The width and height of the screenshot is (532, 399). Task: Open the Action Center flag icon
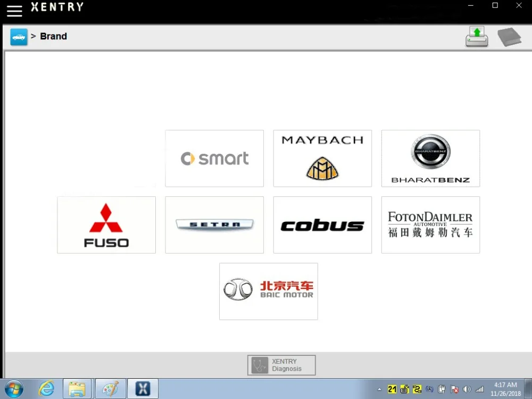point(455,389)
